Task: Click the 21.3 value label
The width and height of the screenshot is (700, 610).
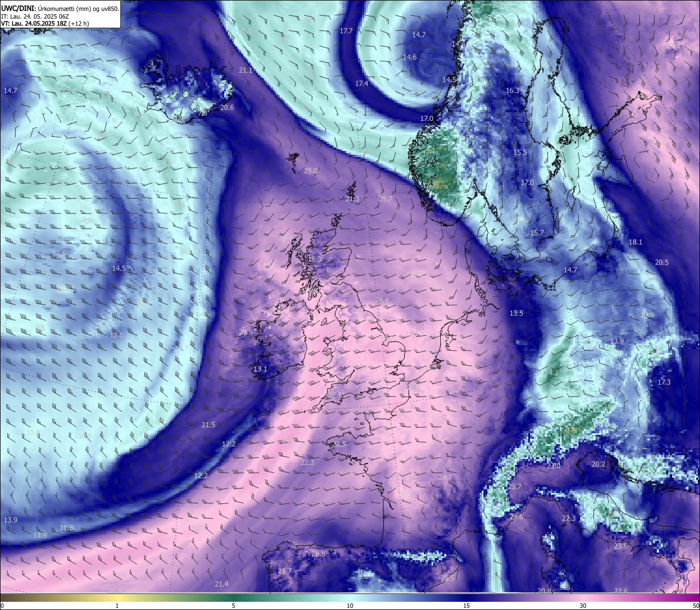Action: tap(353, 199)
